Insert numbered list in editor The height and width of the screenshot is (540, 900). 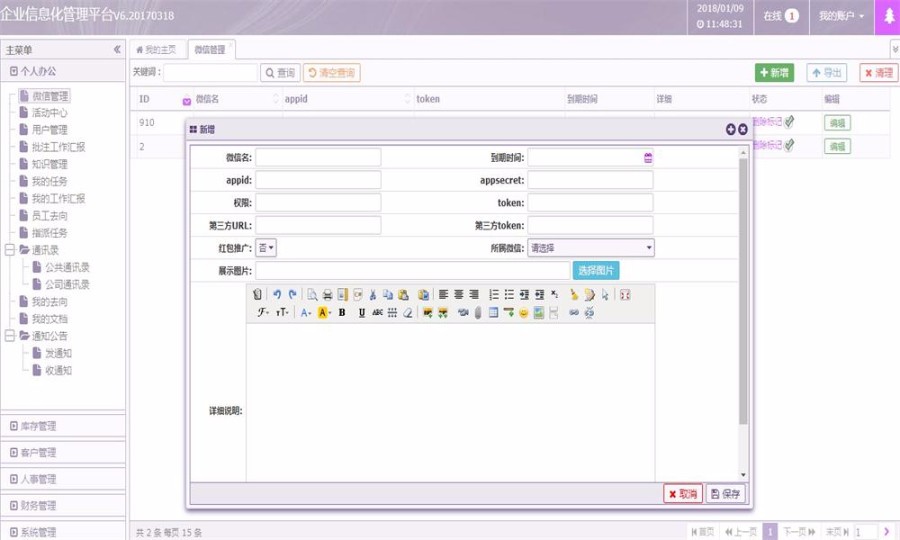(x=494, y=295)
